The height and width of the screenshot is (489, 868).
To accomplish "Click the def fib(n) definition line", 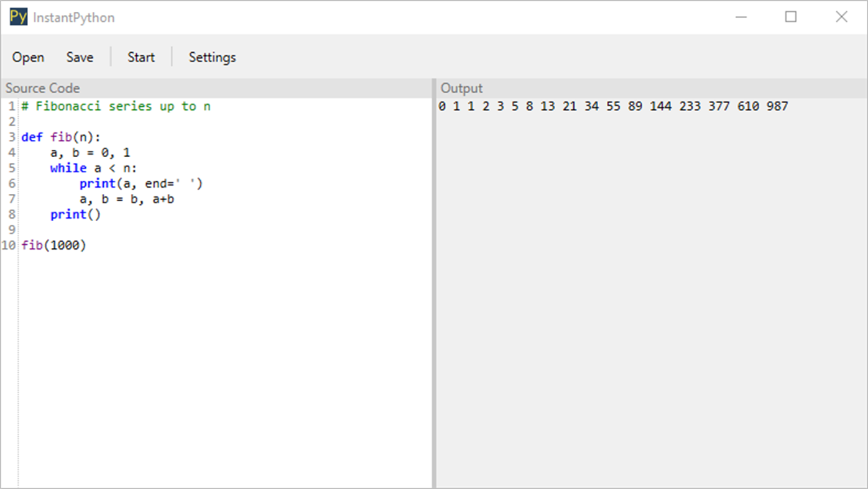I will pos(60,137).
